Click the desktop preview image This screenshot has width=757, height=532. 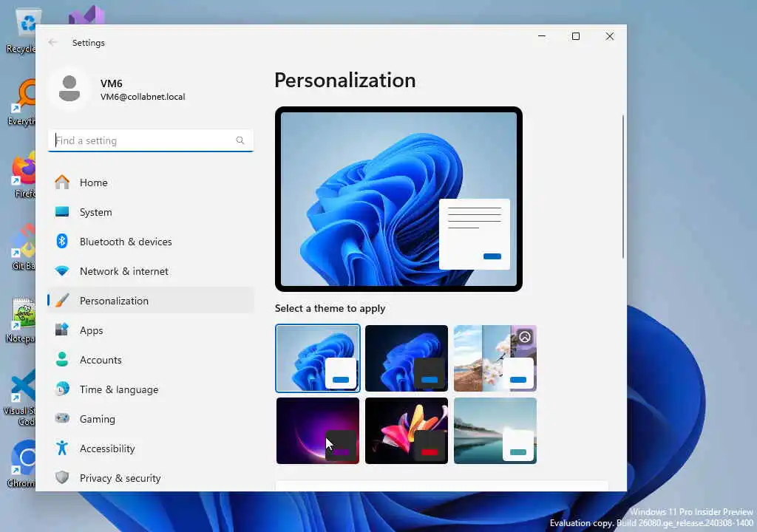coord(398,199)
